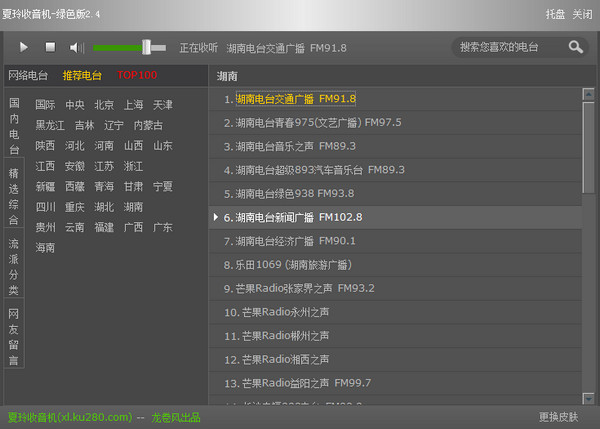Stop the radio playback
600x429 pixels.
click(x=50, y=47)
